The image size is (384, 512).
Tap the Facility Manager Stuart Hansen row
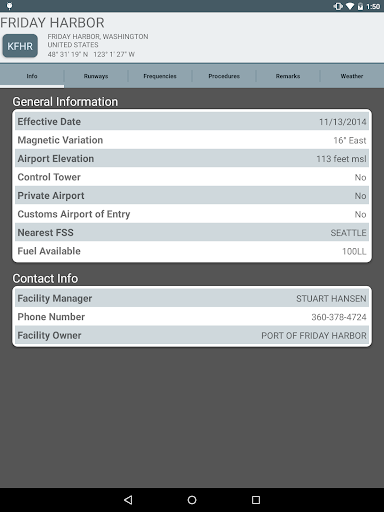coord(192,298)
